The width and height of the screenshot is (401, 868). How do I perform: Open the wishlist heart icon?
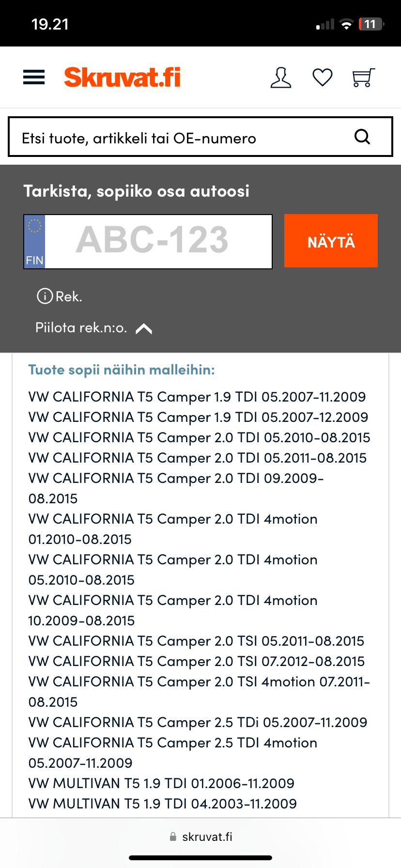(322, 77)
